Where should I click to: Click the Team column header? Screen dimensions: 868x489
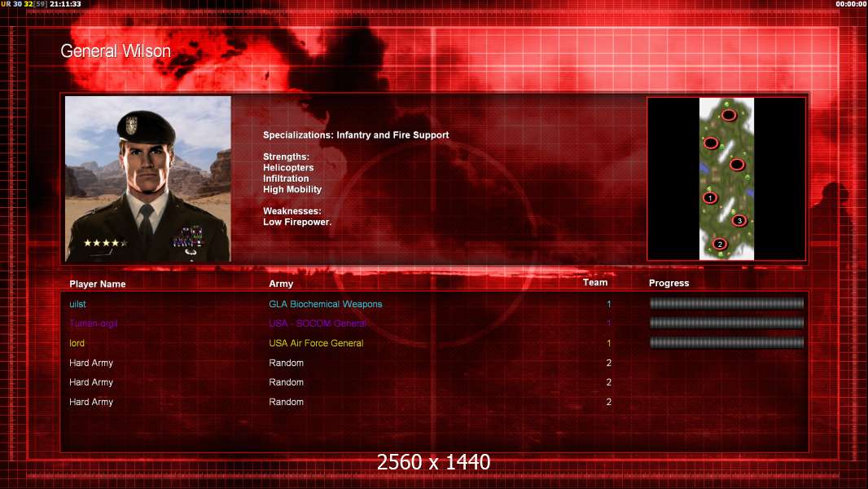click(x=595, y=283)
